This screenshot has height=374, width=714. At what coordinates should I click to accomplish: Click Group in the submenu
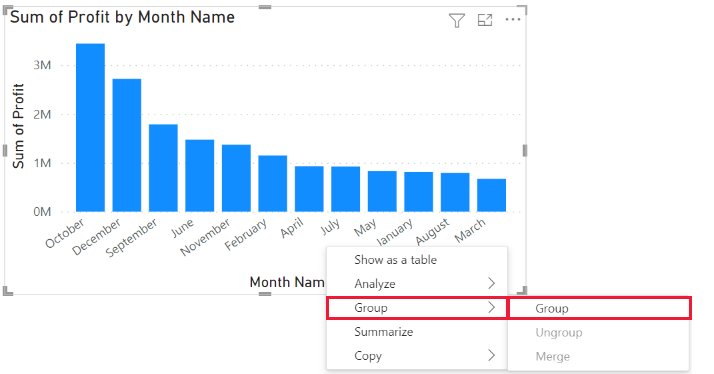[x=599, y=308]
